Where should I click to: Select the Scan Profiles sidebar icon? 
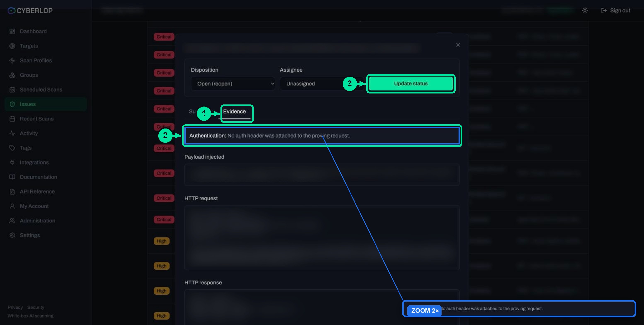pyautogui.click(x=12, y=61)
